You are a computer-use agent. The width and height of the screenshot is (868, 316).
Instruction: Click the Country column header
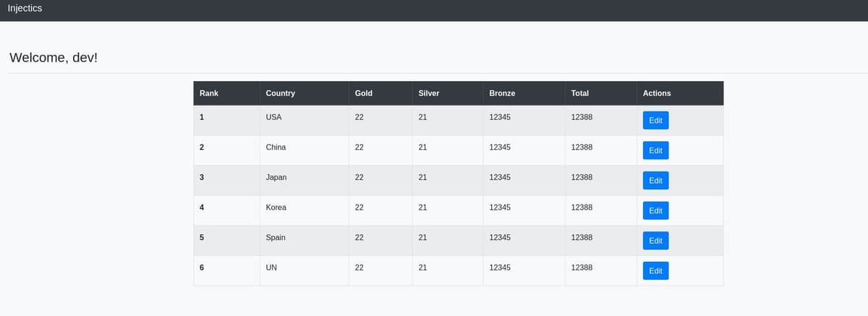[x=280, y=93]
